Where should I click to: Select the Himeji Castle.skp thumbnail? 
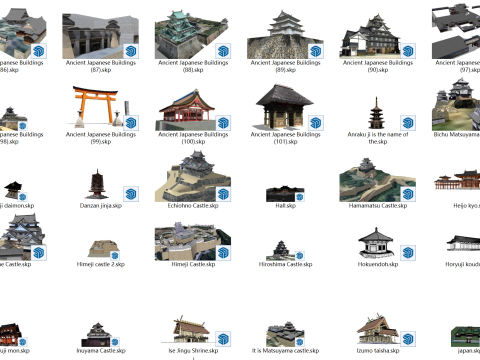pos(193,241)
